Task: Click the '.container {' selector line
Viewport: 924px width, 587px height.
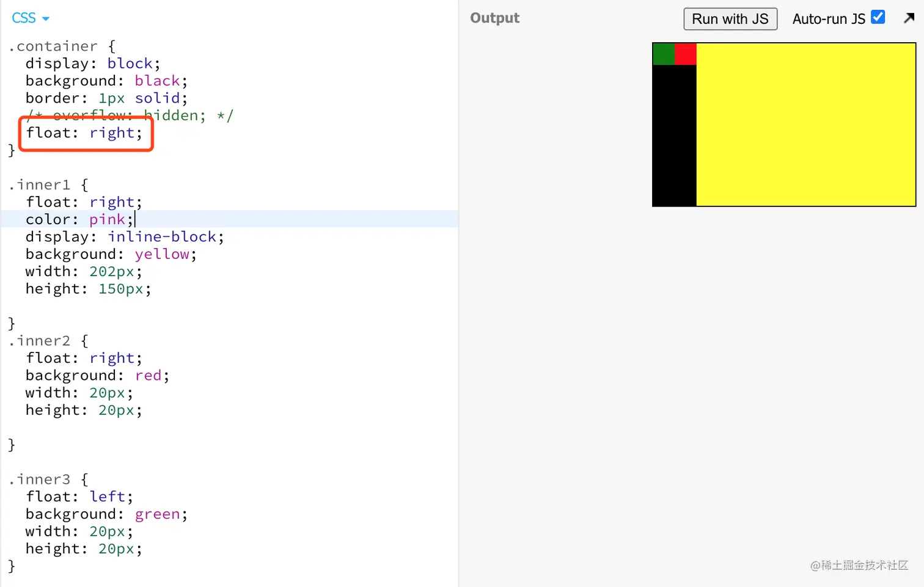Action: [62, 46]
